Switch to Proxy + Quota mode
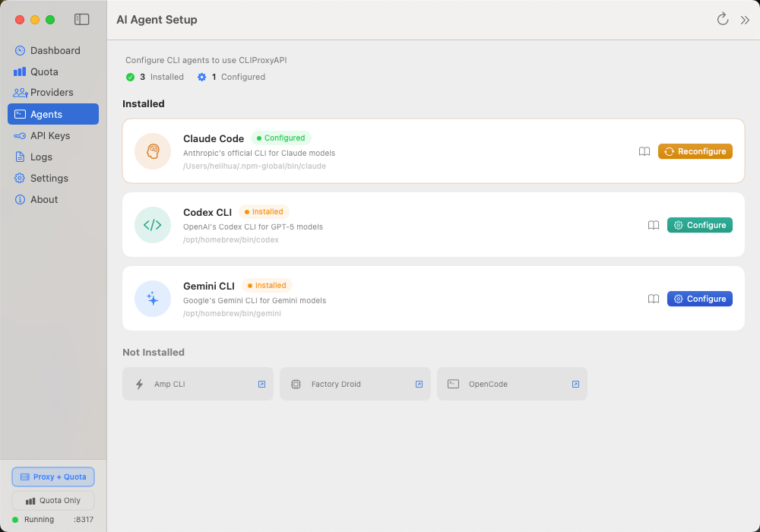This screenshot has width=760, height=532. click(x=53, y=477)
